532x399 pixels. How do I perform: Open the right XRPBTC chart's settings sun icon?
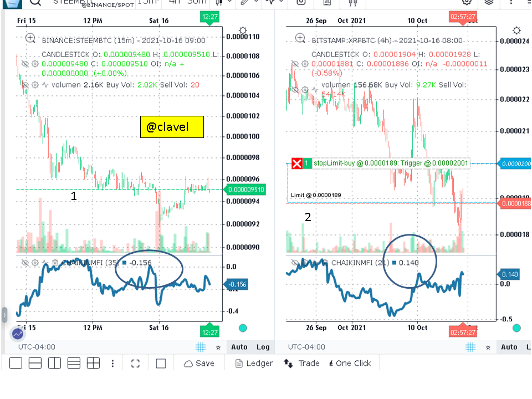pyautogui.click(x=516, y=30)
